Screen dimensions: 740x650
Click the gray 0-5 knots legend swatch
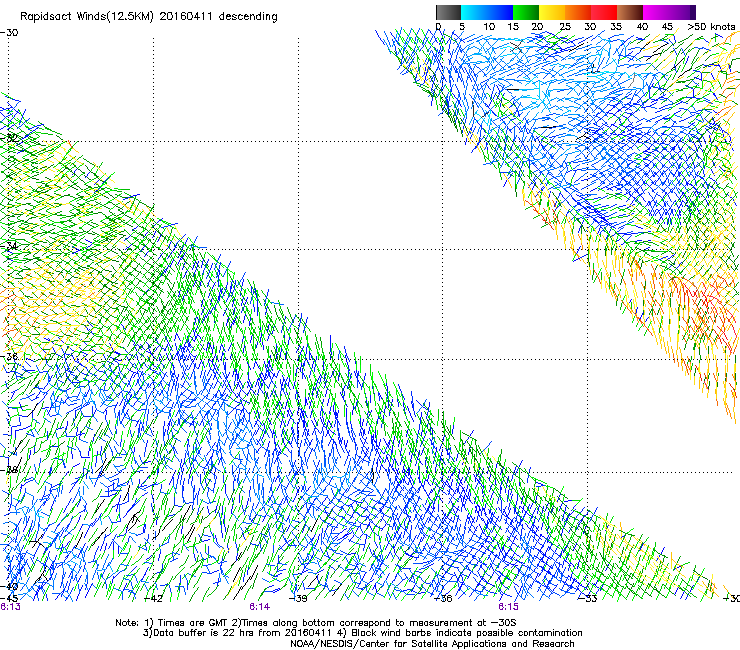click(448, 12)
